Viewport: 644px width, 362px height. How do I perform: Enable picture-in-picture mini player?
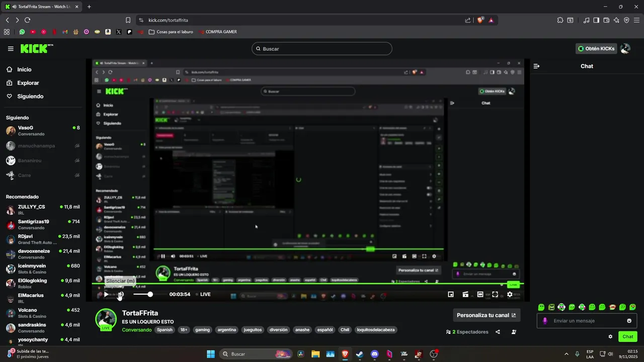(x=451, y=294)
